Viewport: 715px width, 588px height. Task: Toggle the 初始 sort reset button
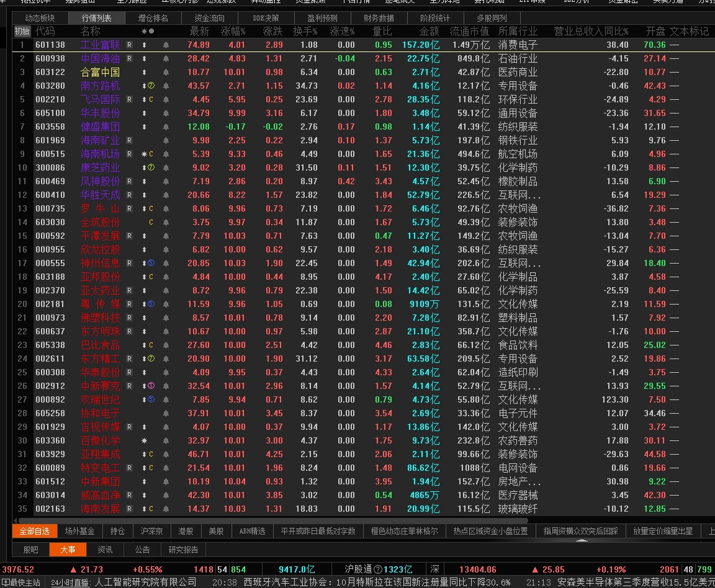(22, 32)
